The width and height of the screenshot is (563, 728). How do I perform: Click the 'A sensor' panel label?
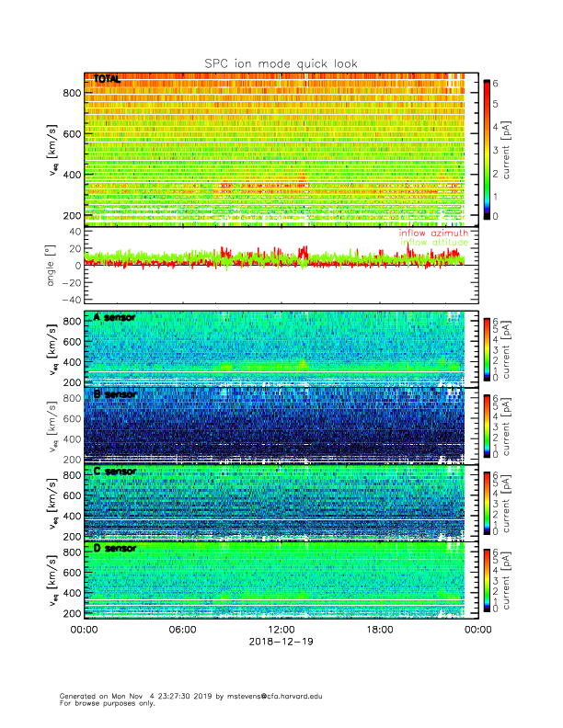tap(115, 317)
